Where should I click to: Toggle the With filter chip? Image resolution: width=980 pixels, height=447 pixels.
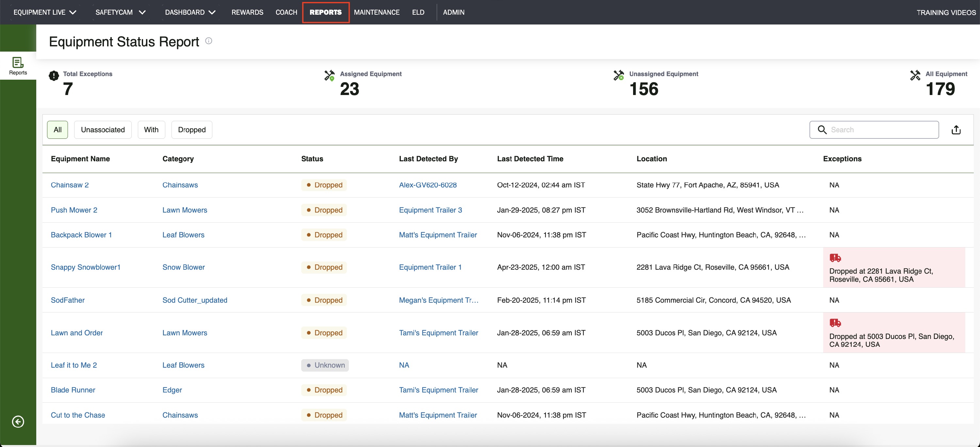(151, 130)
